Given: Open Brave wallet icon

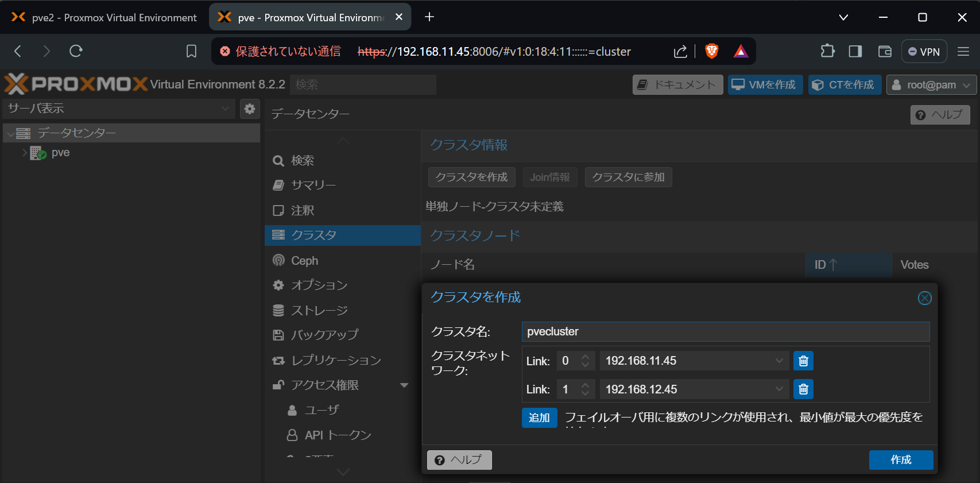Looking at the screenshot, I should click(x=885, y=51).
